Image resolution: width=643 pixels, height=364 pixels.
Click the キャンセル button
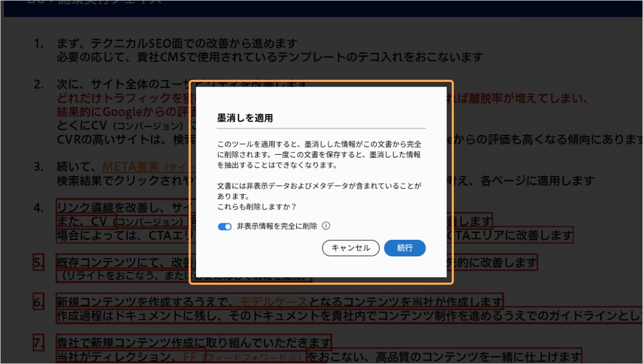pyautogui.click(x=350, y=248)
